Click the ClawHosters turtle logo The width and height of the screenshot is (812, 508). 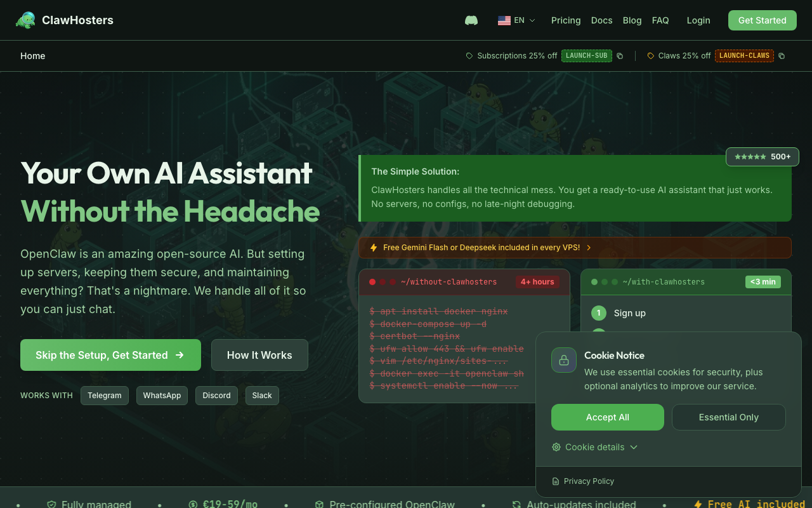pyautogui.click(x=25, y=20)
